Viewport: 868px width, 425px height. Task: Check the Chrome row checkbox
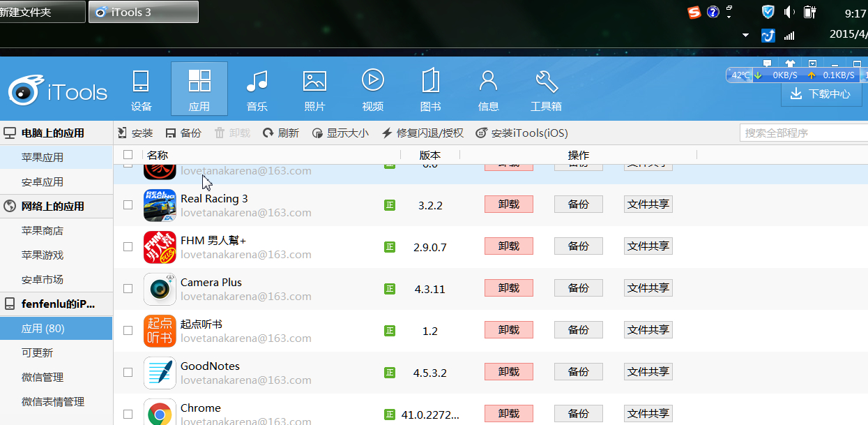pos(128,414)
